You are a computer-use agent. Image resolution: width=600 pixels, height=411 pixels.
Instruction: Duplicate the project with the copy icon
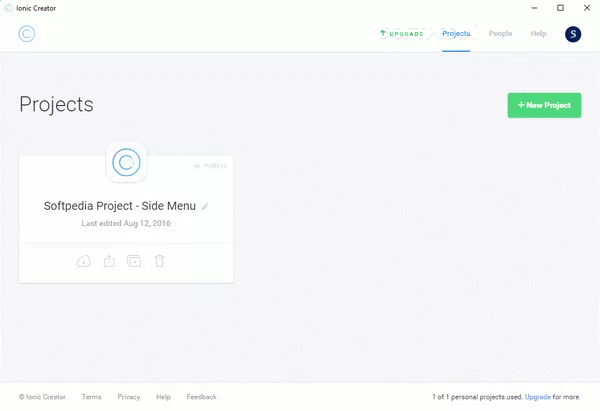(134, 261)
